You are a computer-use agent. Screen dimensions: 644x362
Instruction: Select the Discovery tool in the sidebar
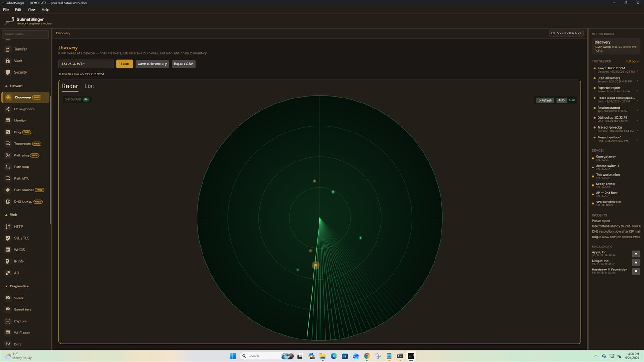[x=25, y=98]
